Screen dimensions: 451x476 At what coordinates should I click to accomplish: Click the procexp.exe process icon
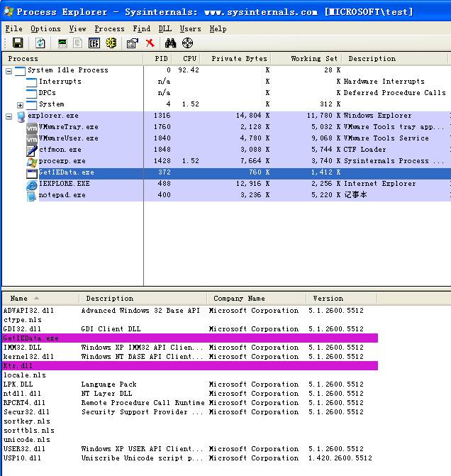pyautogui.click(x=32, y=162)
